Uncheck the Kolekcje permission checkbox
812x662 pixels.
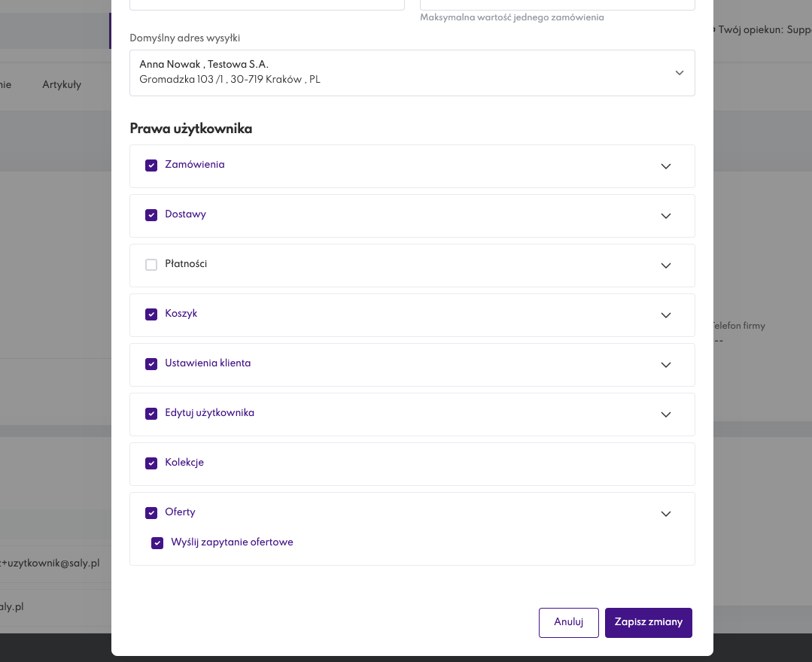151,463
